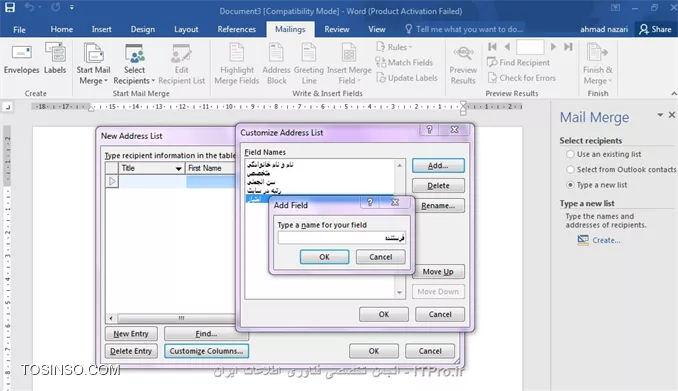Click Customize Columns... button
The image size is (678, 391).
pyautogui.click(x=206, y=351)
